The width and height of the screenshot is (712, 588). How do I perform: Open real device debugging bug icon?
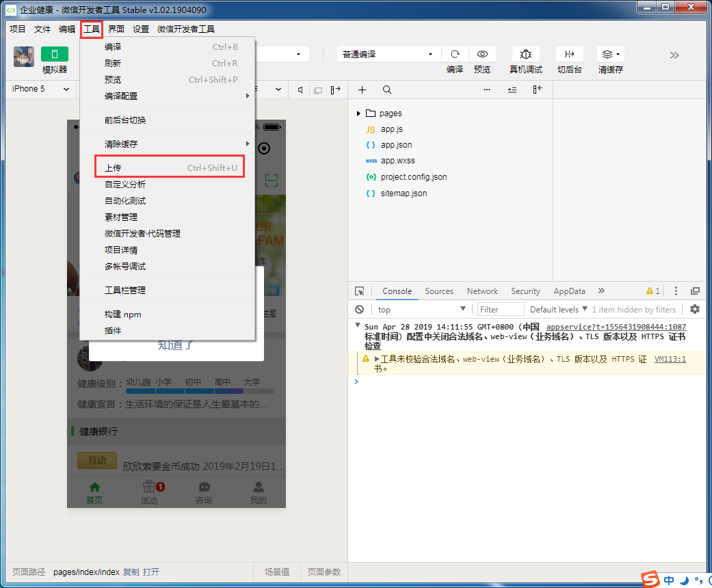[x=525, y=54]
